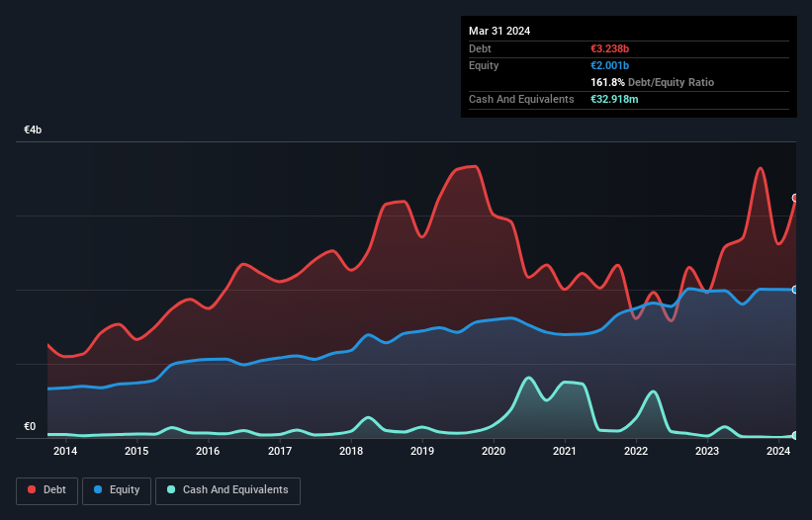Click the Equity label in tooltip
812x520 pixels.
484,65
